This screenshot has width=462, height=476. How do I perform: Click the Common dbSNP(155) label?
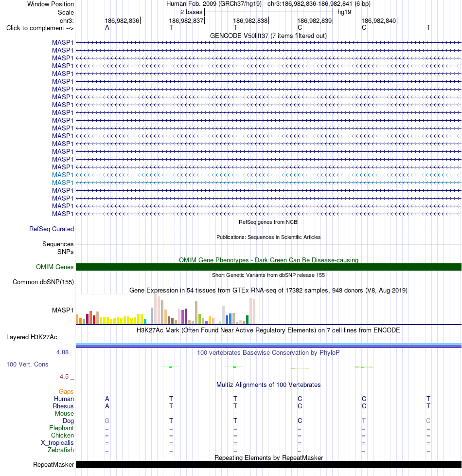click(43, 282)
